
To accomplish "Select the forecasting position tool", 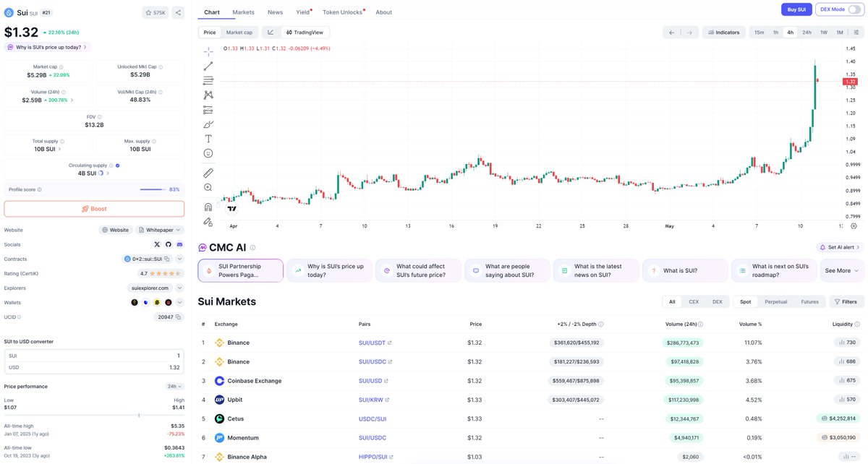I will click(x=208, y=110).
